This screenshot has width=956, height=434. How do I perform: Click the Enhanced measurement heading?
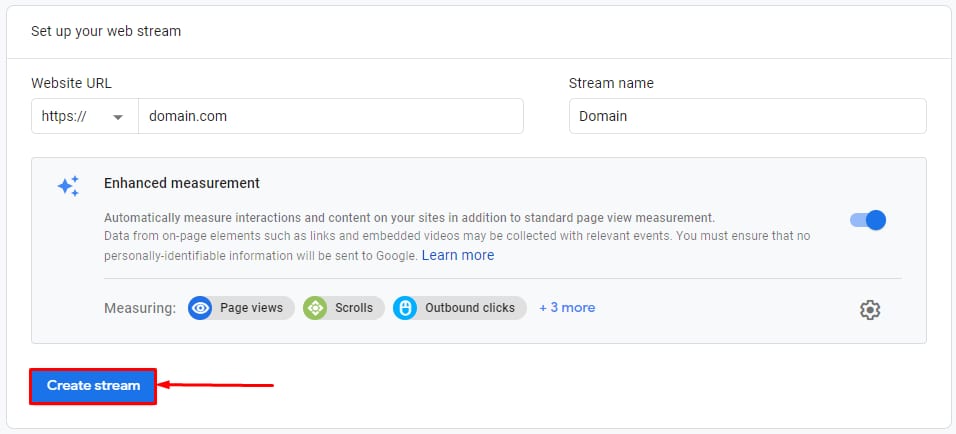(x=181, y=183)
